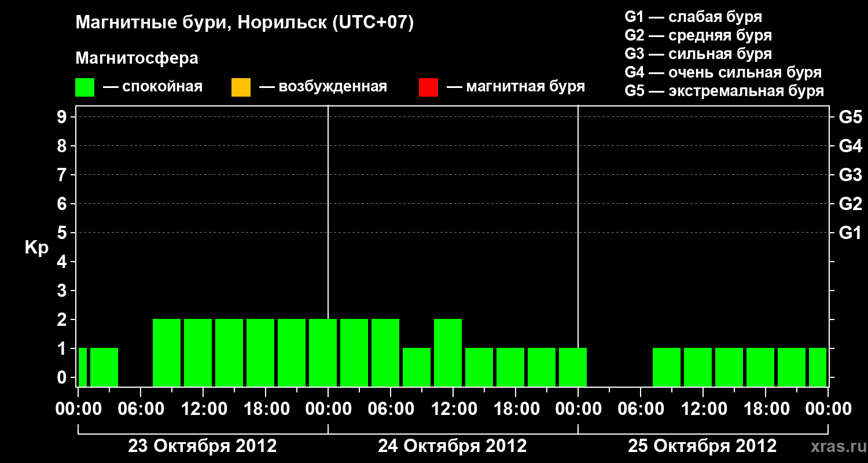Click the 12:00 time label of 23 October

pyautogui.click(x=203, y=409)
